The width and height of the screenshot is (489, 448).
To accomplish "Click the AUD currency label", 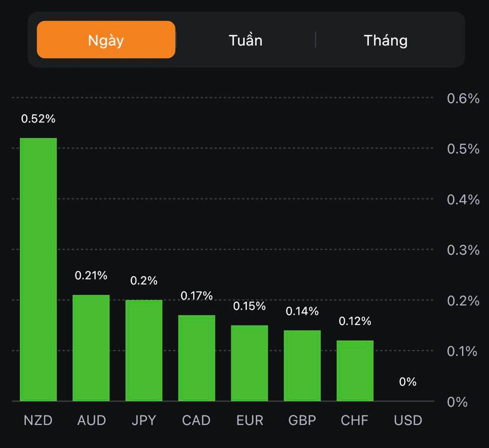I will [x=91, y=420].
